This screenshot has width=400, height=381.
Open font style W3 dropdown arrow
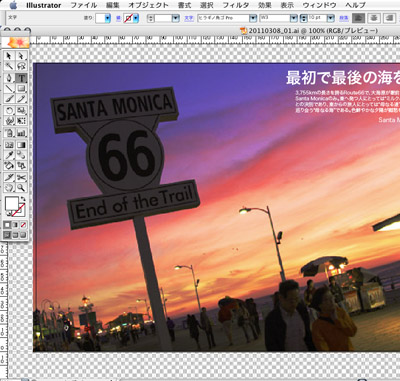click(x=294, y=18)
